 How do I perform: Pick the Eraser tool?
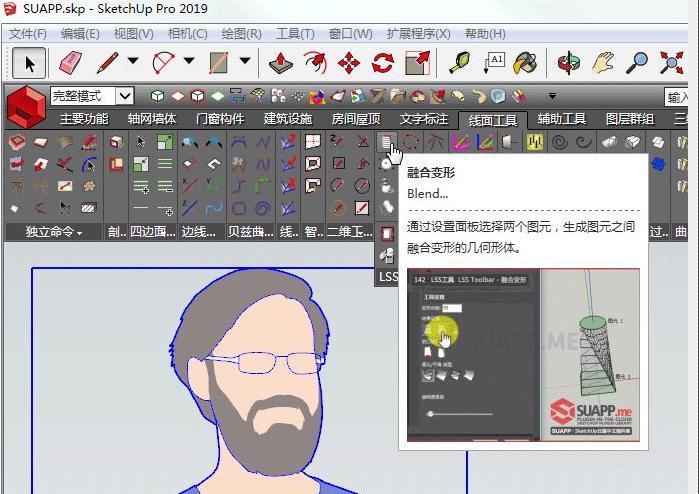pos(69,63)
